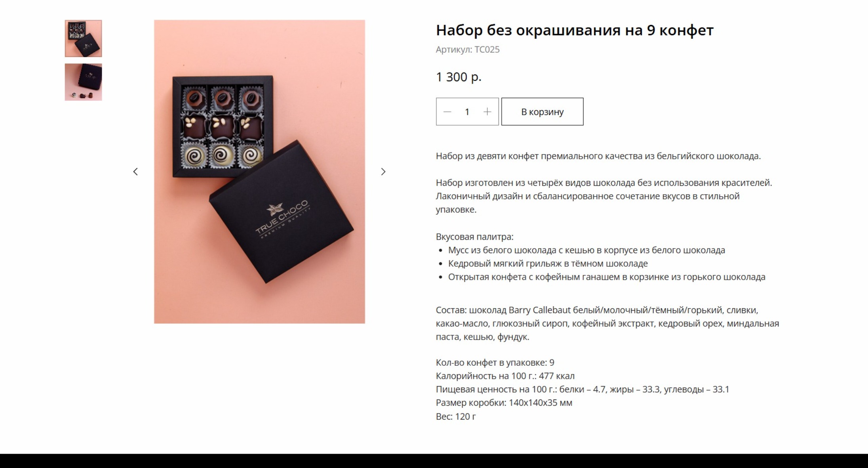
Task: Select the open-box thumbnail image
Action: point(84,38)
